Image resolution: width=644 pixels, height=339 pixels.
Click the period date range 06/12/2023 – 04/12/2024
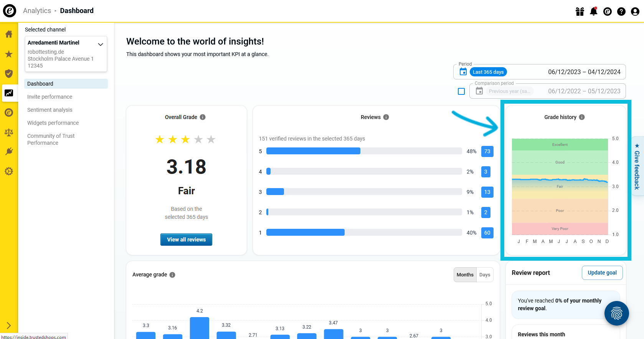pyautogui.click(x=584, y=72)
